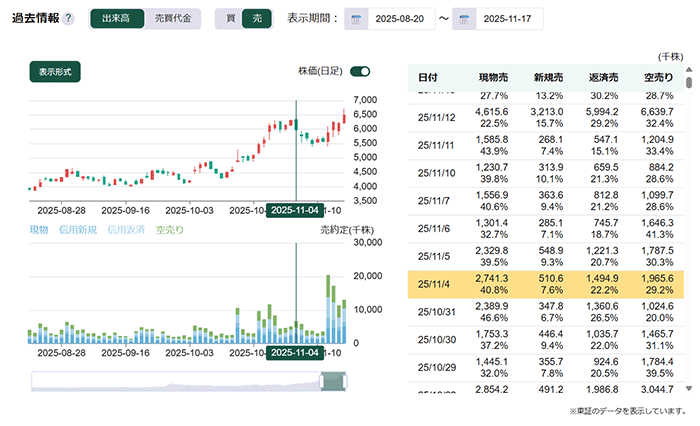700x426 pixels.
Task: Toggle the 株価(日足) switch off
Action: pos(360,71)
